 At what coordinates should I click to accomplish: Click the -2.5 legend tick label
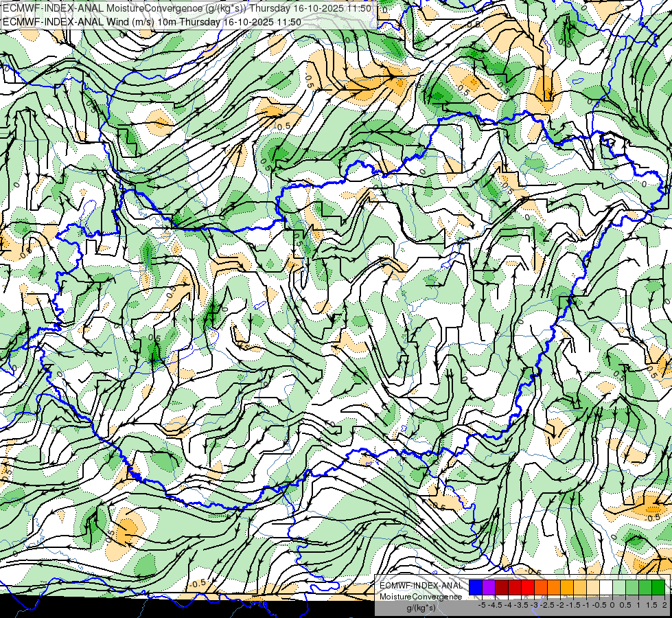(547, 605)
